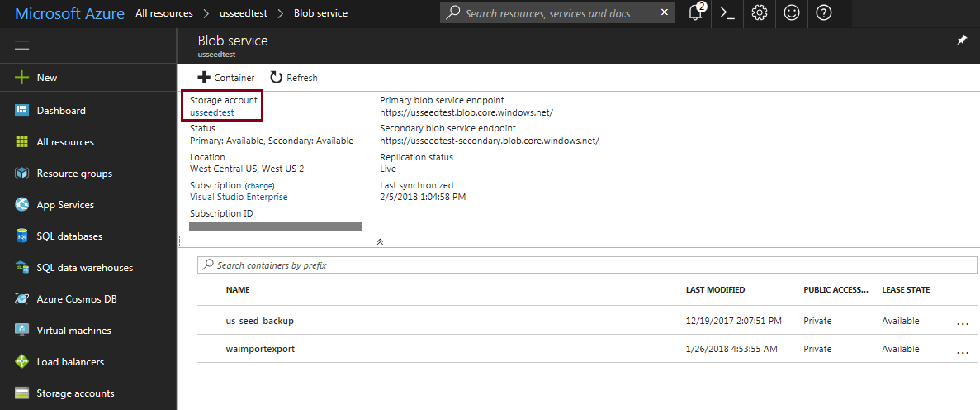Refresh the blob container list
This screenshot has width=980, height=410.
click(293, 78)
